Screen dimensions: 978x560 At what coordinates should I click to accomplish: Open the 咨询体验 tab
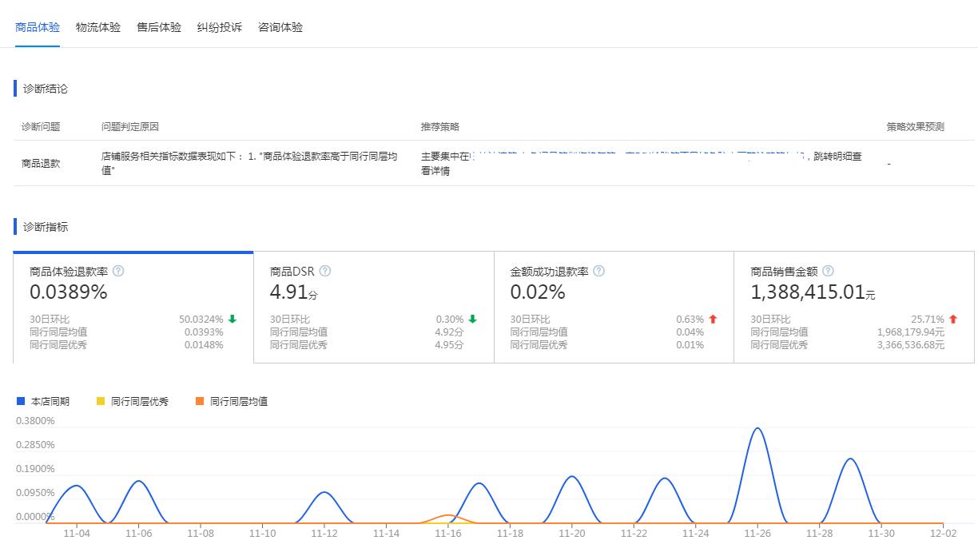point(279,26)
